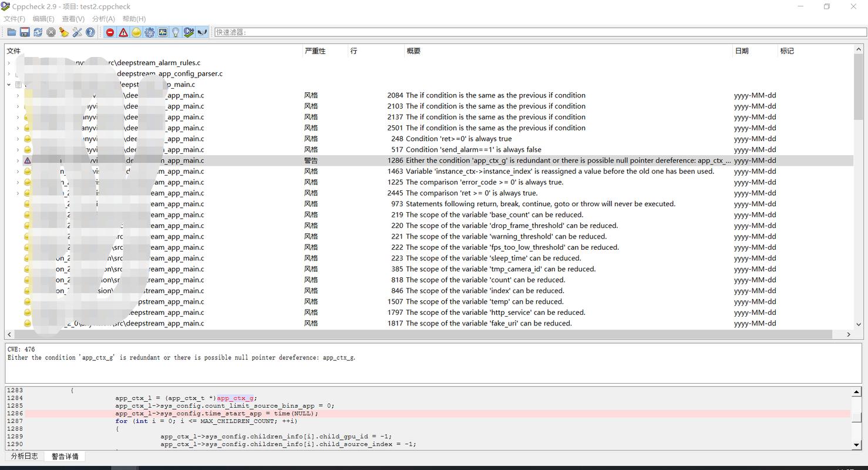Sort by the 标记 column header

(x=815, y=51)
